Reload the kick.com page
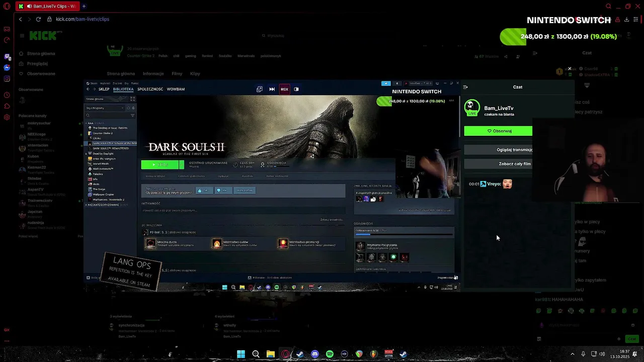 (38, 19)
